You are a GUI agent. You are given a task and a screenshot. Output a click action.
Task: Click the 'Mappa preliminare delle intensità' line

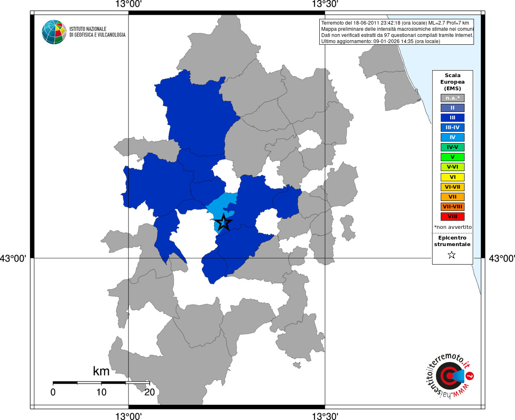tap(397, 29)
